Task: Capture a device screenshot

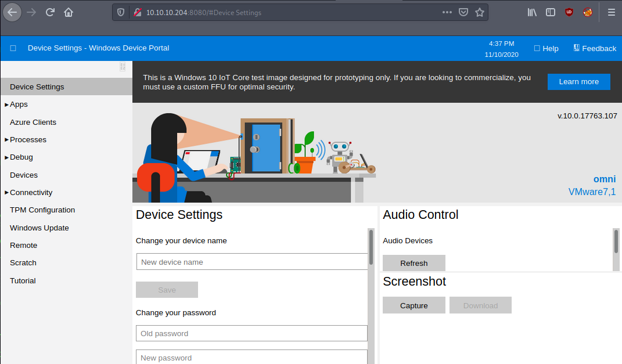Action: [x=414, y=305]
